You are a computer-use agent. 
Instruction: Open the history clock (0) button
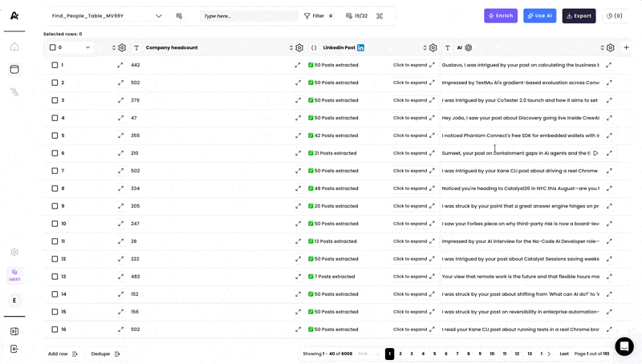tap(615, 16)
